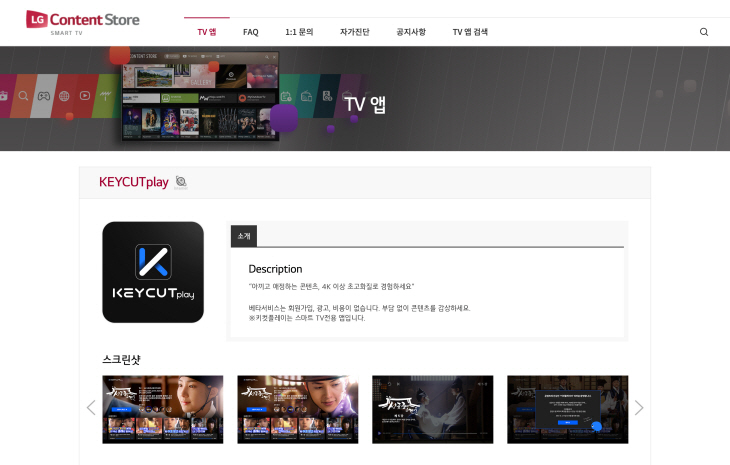The height and width of the screenshot is (465, 730).
Task: Go to 자가진단 menu item
Action: (355, 32)
